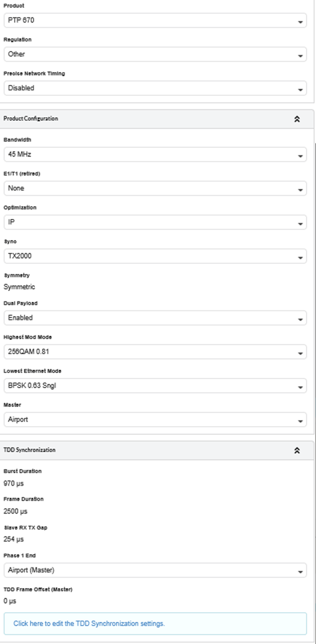316x644 pixels.
Task: Open the Lowest Ethernet Mode dropdown
Action: (x=154, y=386)
